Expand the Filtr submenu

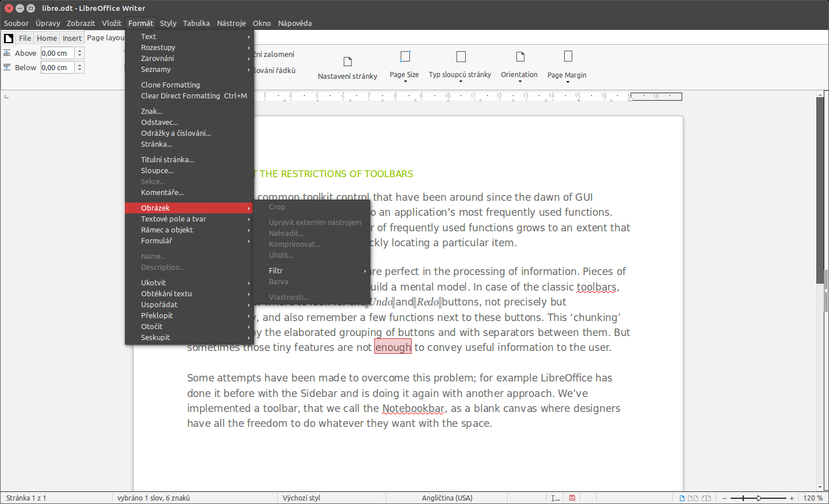tap(311, 271)
